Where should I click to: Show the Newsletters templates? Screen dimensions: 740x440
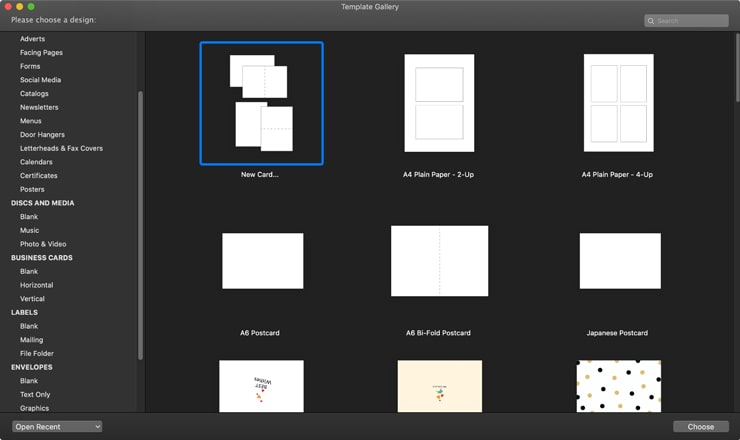39,107
